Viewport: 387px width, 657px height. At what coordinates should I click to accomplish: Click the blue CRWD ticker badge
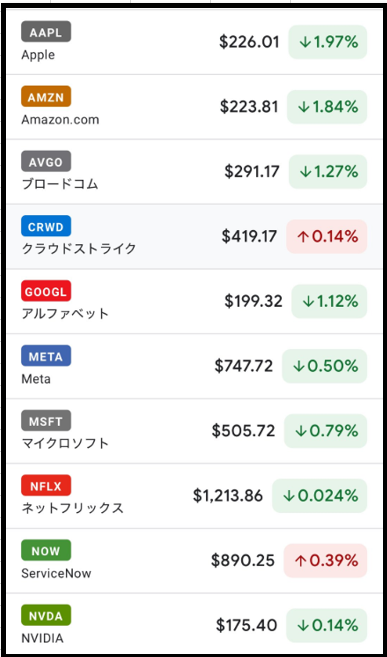(46, 226)
